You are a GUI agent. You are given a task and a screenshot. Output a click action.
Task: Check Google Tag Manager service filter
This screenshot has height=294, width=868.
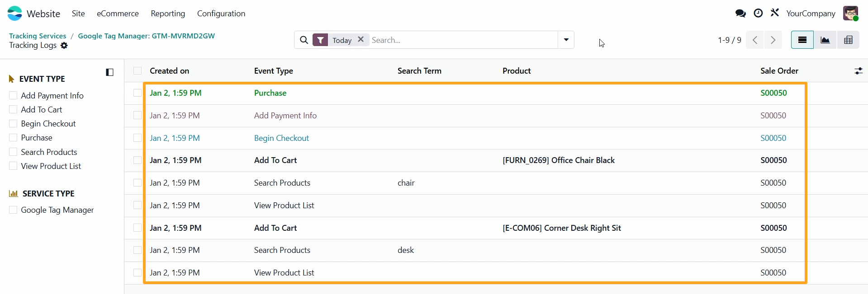(13, 210)
